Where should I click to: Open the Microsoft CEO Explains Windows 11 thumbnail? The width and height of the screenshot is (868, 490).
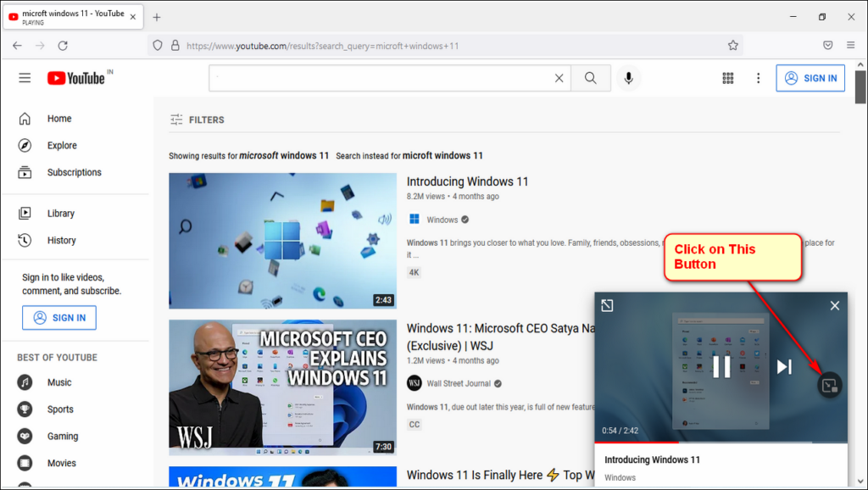283,387
